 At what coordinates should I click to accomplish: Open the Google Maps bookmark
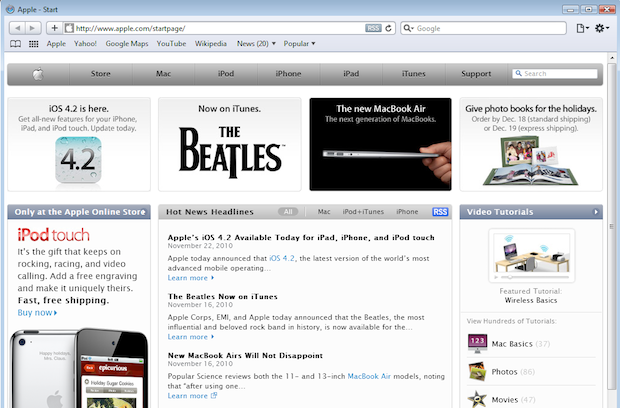point(127,43)
